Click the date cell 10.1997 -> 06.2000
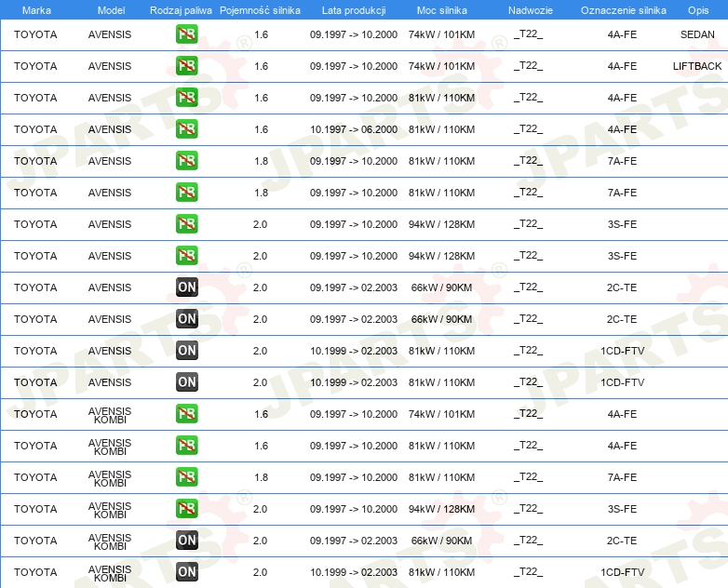The image size is (728, 588). [x=354, y=129]
